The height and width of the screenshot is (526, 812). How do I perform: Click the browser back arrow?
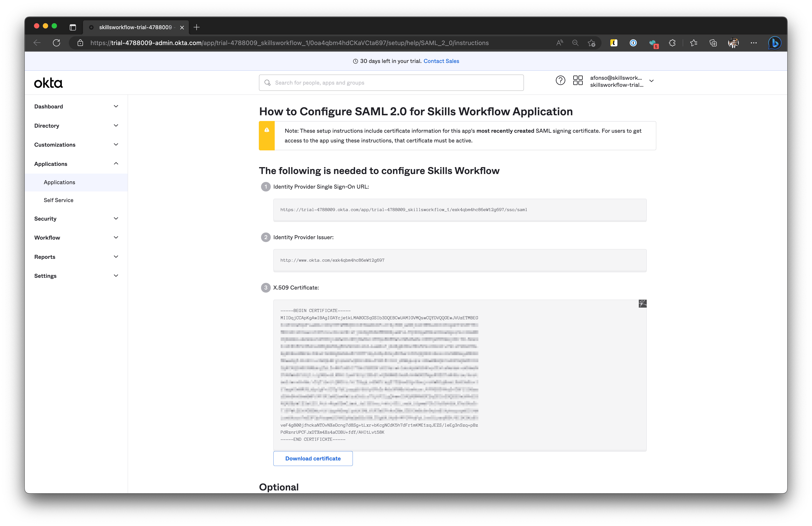(37, 43)
